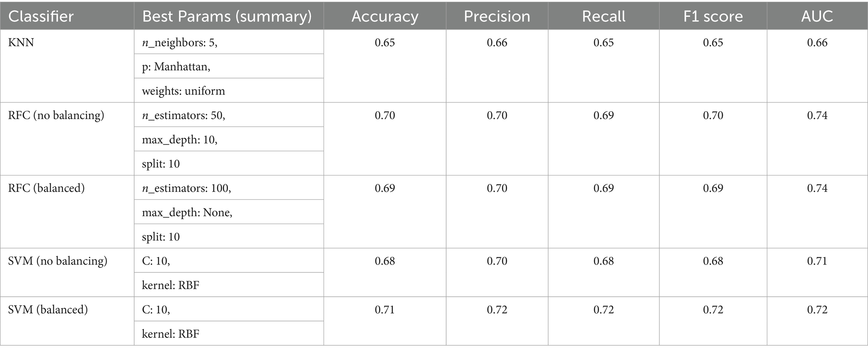Image resolution: width=868 pixels, height=353 pixels.
Task: Click the Precision column header
Action: coord(497,16)
